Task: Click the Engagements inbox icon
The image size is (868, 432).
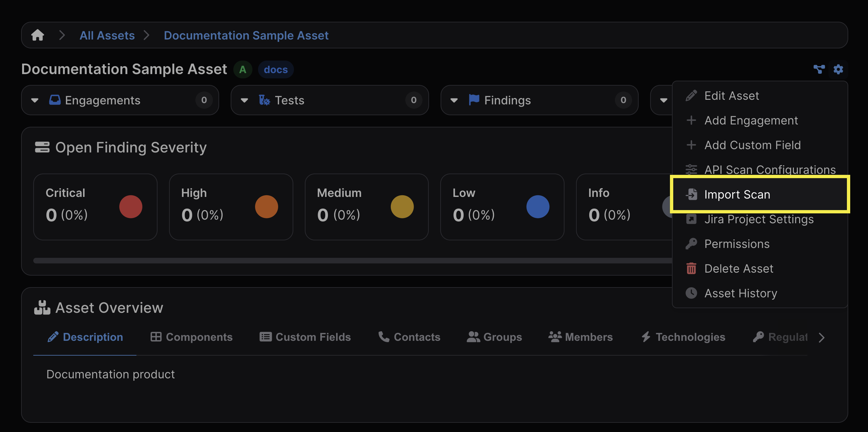Action: point(55,100)
